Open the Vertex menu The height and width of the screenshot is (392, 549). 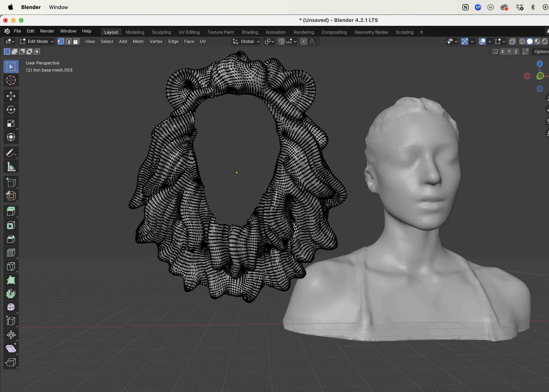[x=156, y=42]
